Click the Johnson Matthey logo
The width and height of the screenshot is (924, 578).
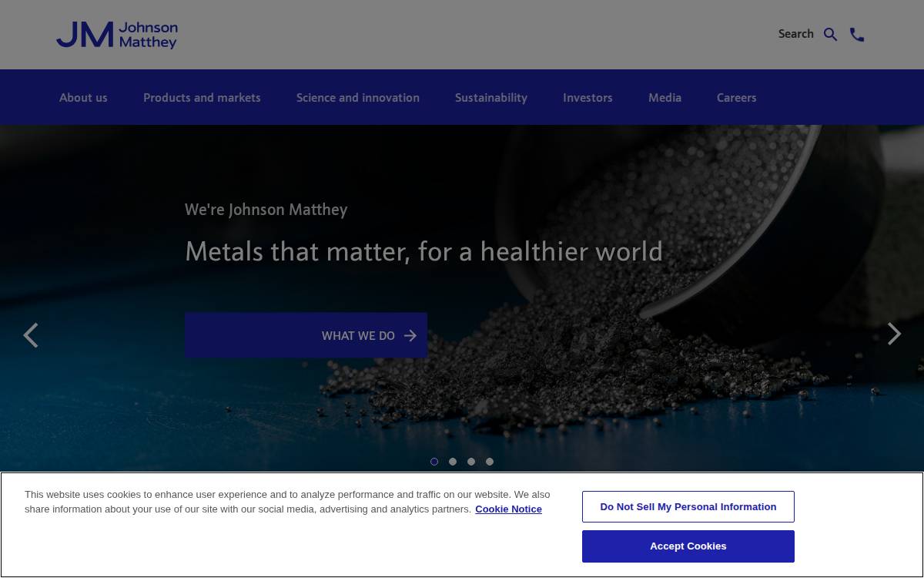tap(117, 35)
